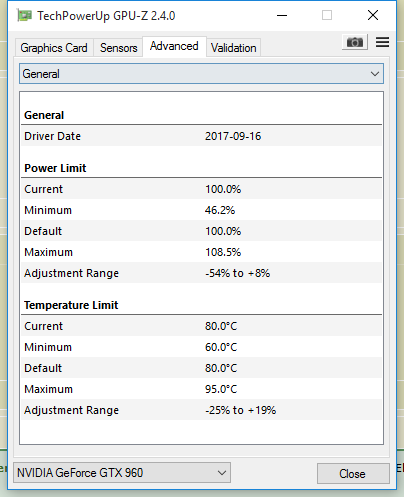Go to the Validation tab

point(233,48)
